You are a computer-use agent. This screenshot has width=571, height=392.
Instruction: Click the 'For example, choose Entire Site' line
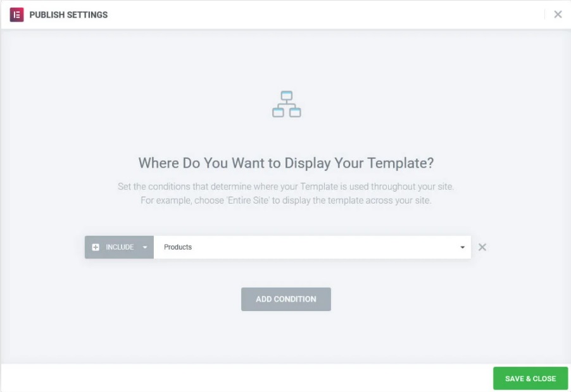[x=286, y=200]
